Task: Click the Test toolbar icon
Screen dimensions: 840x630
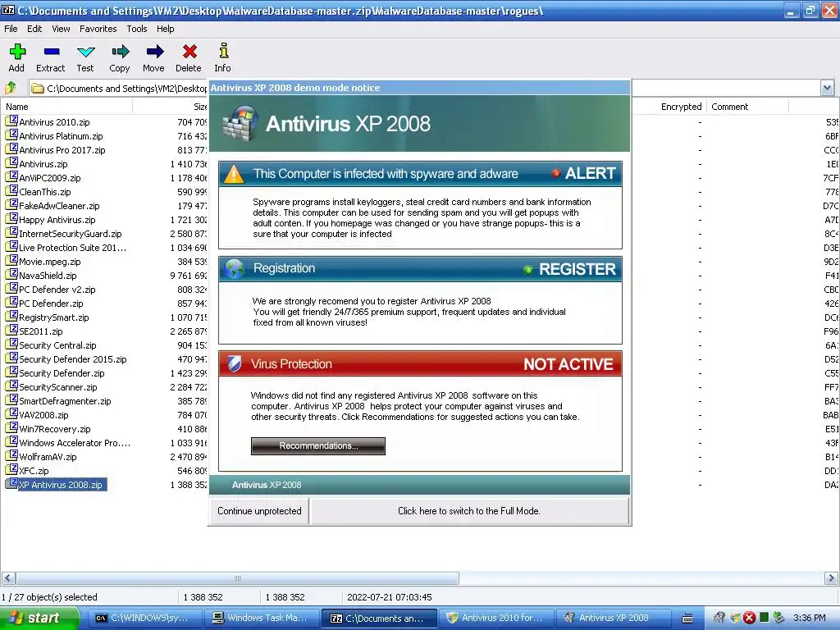Action: point(85,52)
